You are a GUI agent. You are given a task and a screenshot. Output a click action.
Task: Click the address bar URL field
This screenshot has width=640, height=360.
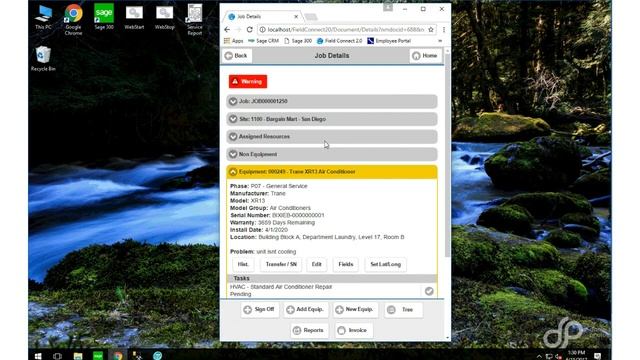pyautogui.click(x=345, y=29)
